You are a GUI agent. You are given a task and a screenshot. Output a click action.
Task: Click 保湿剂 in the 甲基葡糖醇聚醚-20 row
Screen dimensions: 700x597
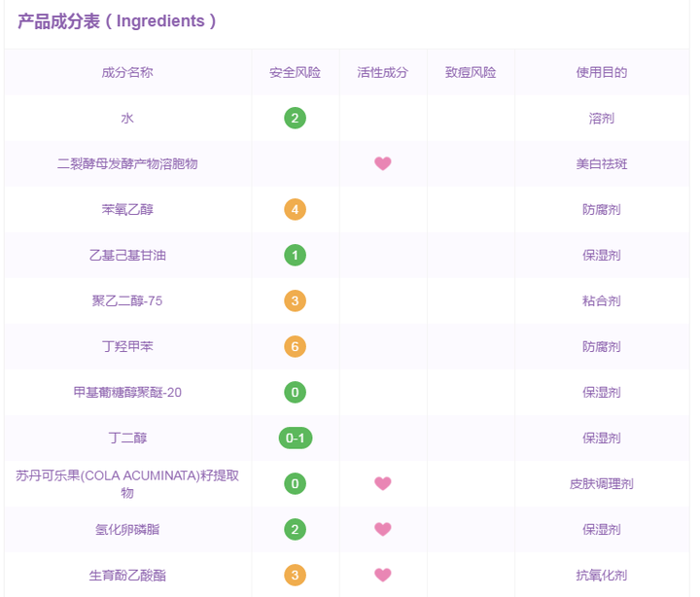point(602,393)
